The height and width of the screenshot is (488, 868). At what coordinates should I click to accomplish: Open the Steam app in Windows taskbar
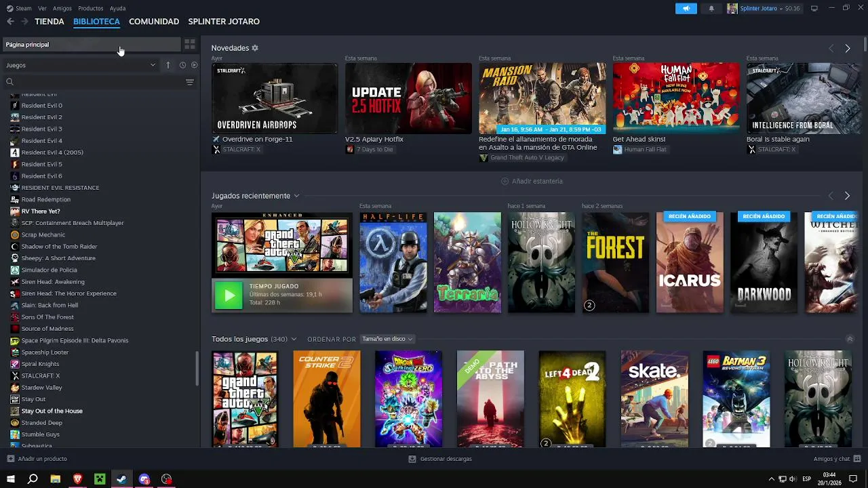[x=121, y=479]
